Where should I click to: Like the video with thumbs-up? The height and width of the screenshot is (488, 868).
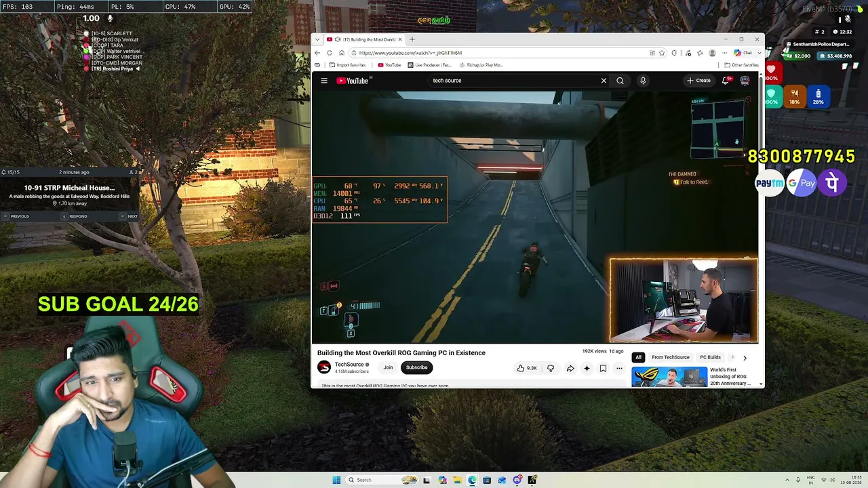[527, 368]
